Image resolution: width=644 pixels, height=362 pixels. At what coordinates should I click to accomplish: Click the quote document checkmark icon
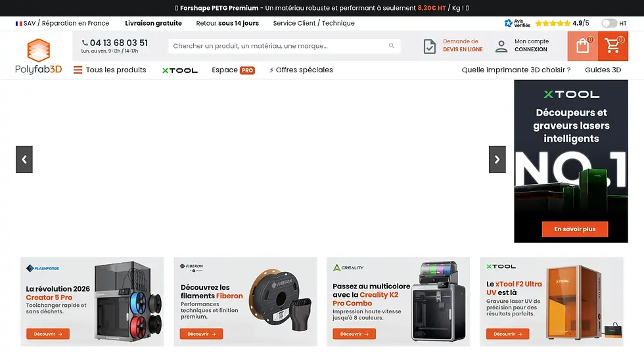click(430, 47)
